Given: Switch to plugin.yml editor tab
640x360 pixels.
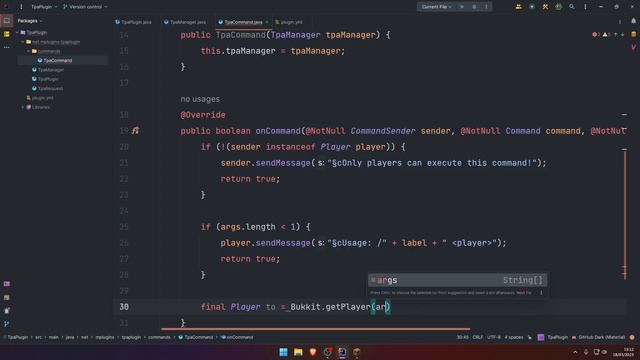Looking at the screenshot, I should pyautogui.click(x=289, y=22).
